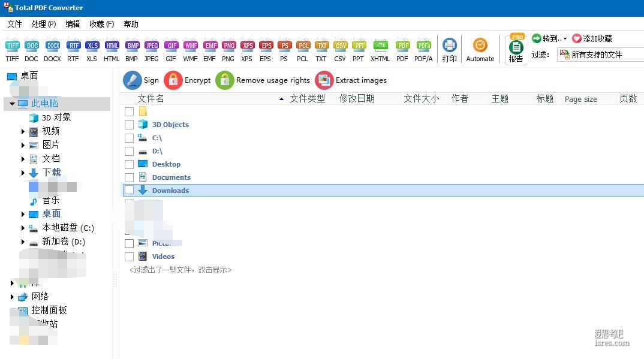The width and height of the screenshot is (644, 359).
Task: Open the Go to (转到) dropdown
Action: click(x=549, y=38)
